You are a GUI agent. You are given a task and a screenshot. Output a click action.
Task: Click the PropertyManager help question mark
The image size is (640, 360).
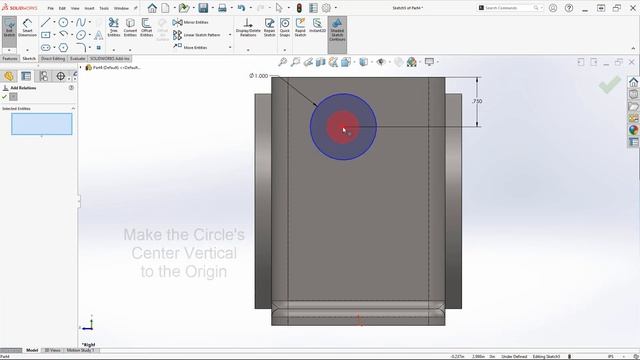[x=71, y=88]
